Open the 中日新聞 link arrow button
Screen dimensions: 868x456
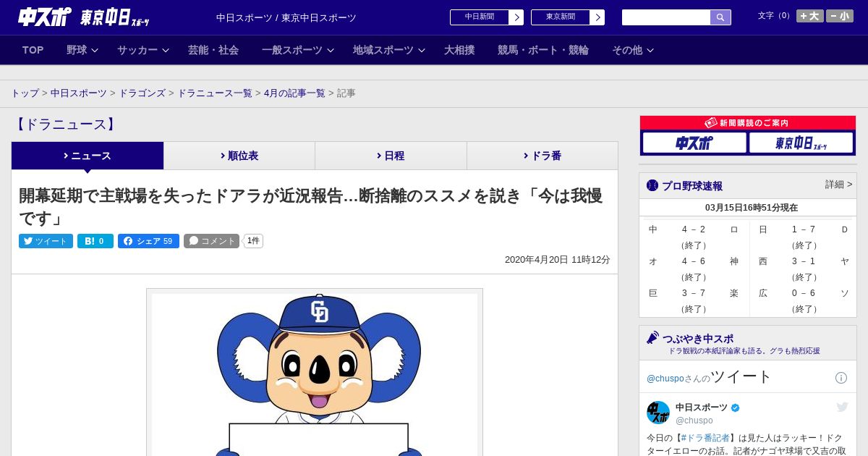coord(516,17)
